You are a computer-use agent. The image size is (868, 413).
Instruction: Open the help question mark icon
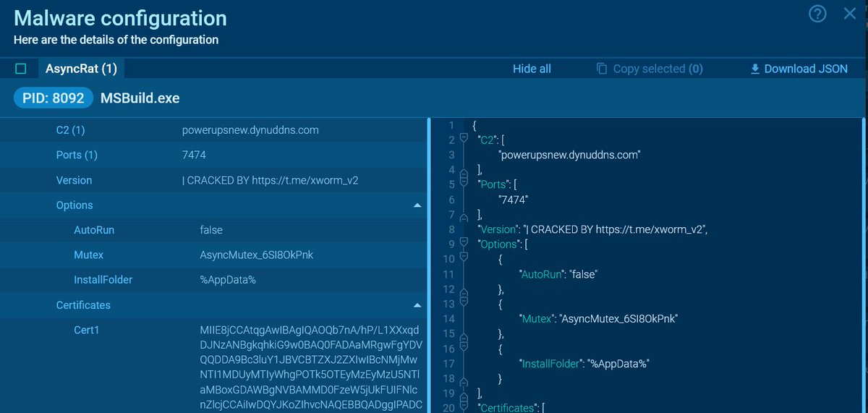[817, 14]
